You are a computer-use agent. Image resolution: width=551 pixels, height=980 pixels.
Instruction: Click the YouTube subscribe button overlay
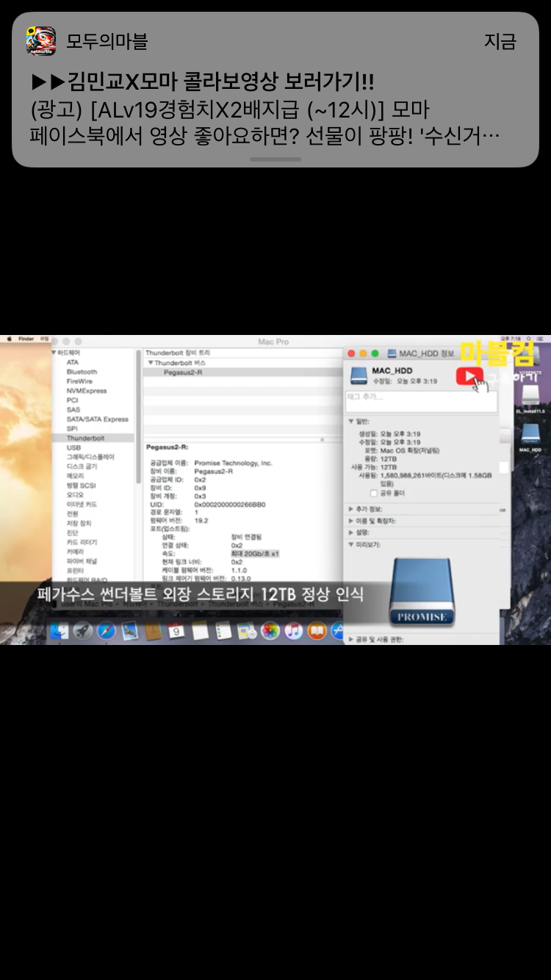pyautogui.click(x=469, y=376)
